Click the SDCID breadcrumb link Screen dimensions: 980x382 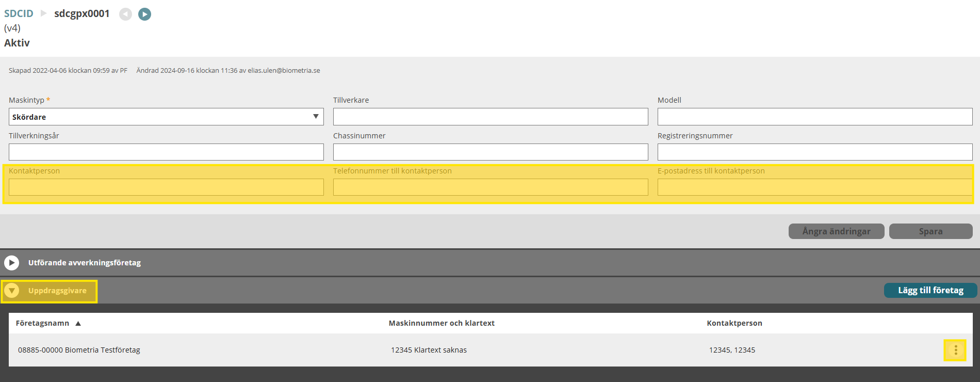[x=19, y=14]
